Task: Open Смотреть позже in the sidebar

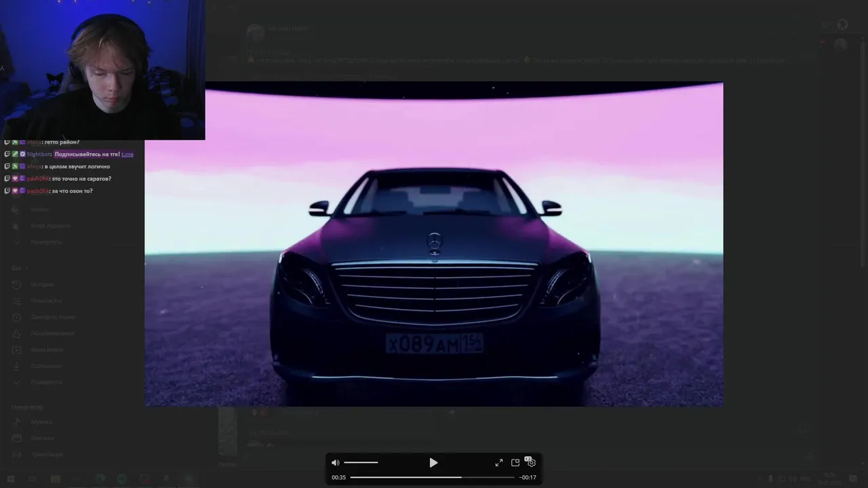Action: point(53,317)
